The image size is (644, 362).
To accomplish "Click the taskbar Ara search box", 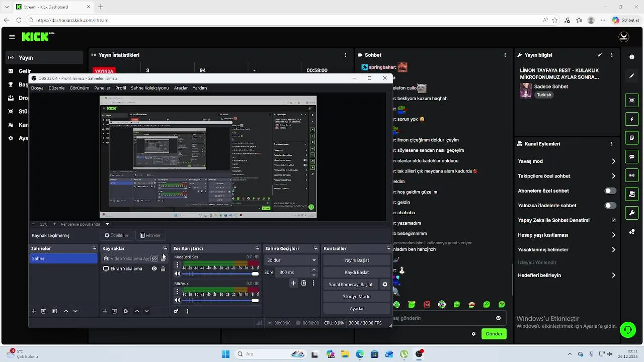I will pos(271,354).
